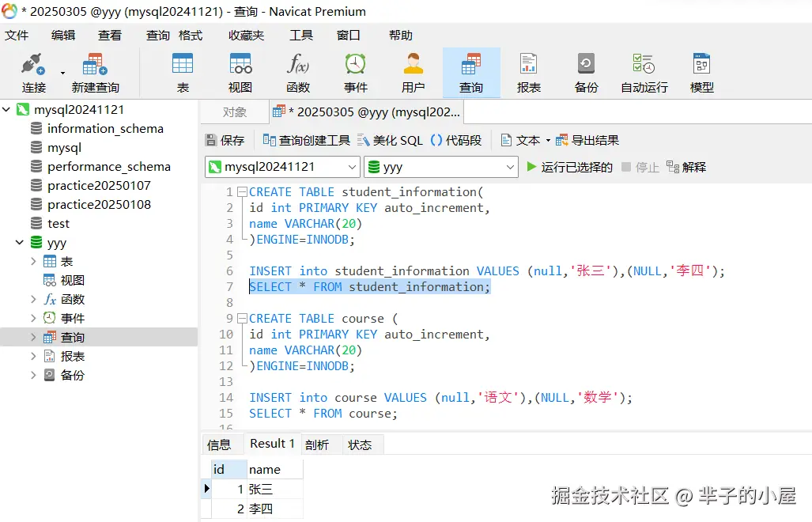Expand the 报表 (Reports) node
812x522 pixels.
pos(33,356)
